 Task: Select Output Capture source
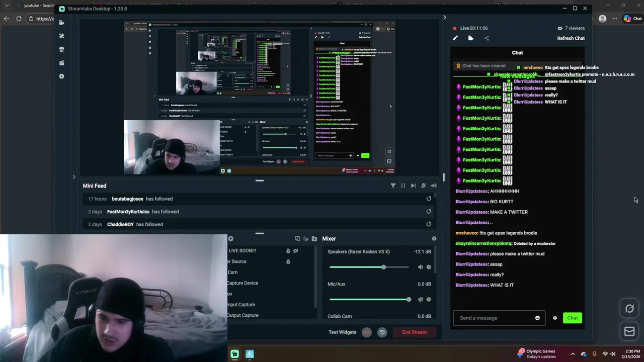(242, 315)
